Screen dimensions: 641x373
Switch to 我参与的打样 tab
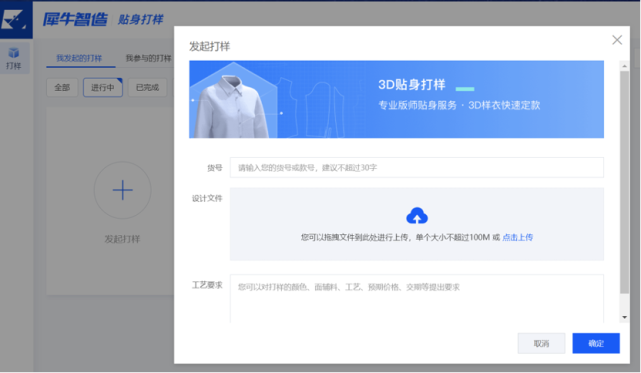tap(148, 58)
